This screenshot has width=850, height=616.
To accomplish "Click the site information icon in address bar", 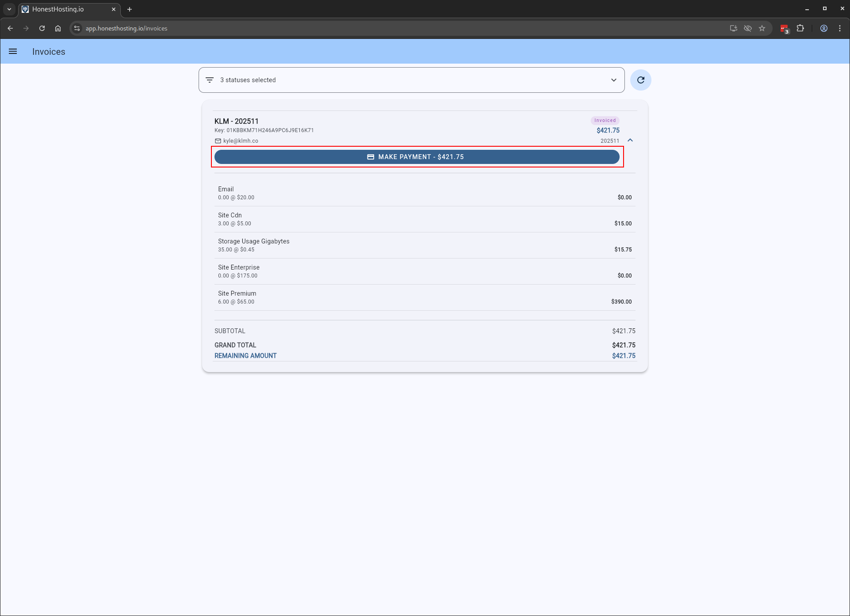I will click(x=77, y=28).
